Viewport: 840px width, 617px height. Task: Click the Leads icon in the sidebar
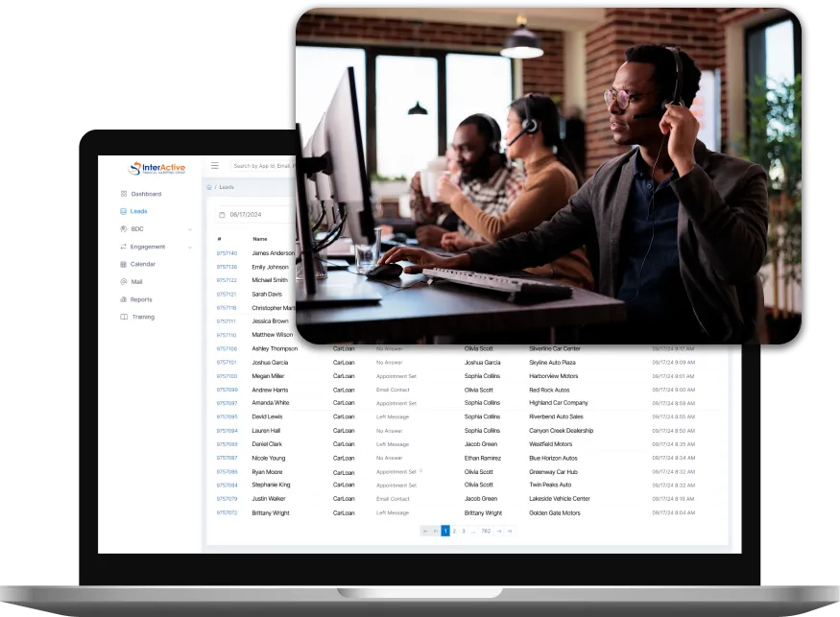pyautogui.click(x=123, y=211)
